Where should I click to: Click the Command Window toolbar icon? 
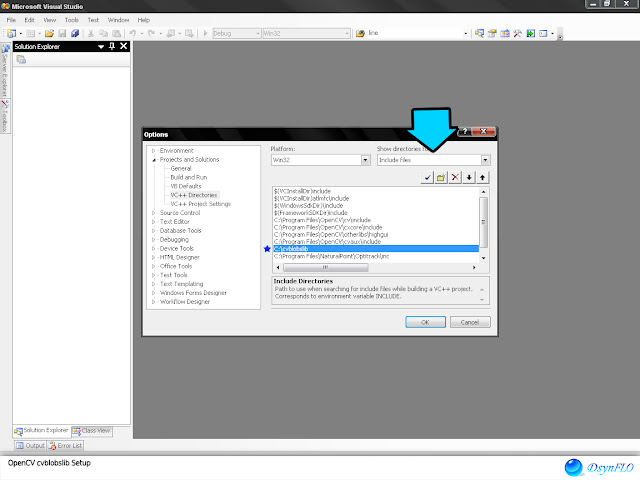click(543, 33)
